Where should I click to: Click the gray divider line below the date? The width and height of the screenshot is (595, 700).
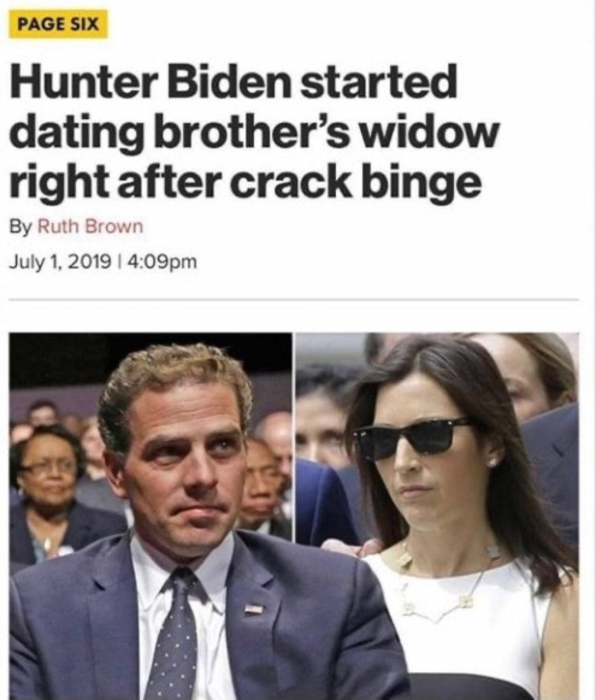294,300
